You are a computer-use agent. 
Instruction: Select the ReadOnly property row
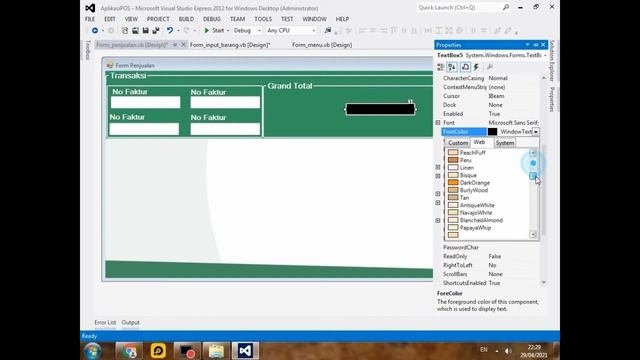[x=490, y=256]
